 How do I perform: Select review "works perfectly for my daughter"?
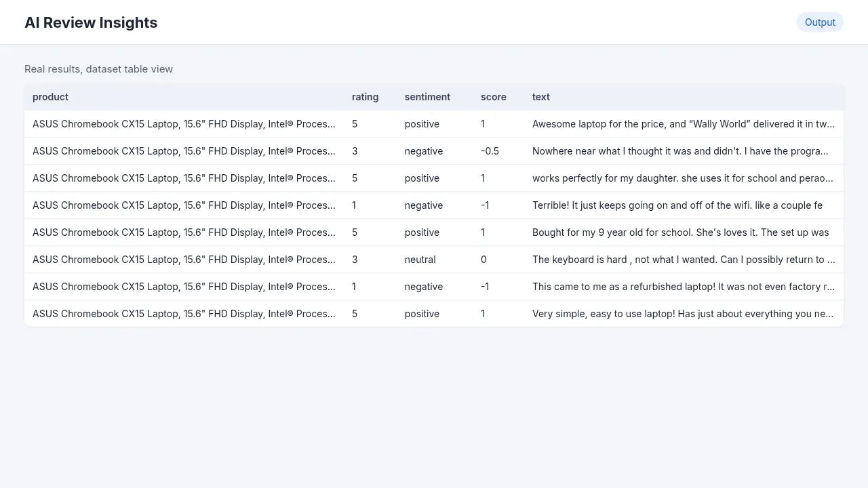point(683,178)
